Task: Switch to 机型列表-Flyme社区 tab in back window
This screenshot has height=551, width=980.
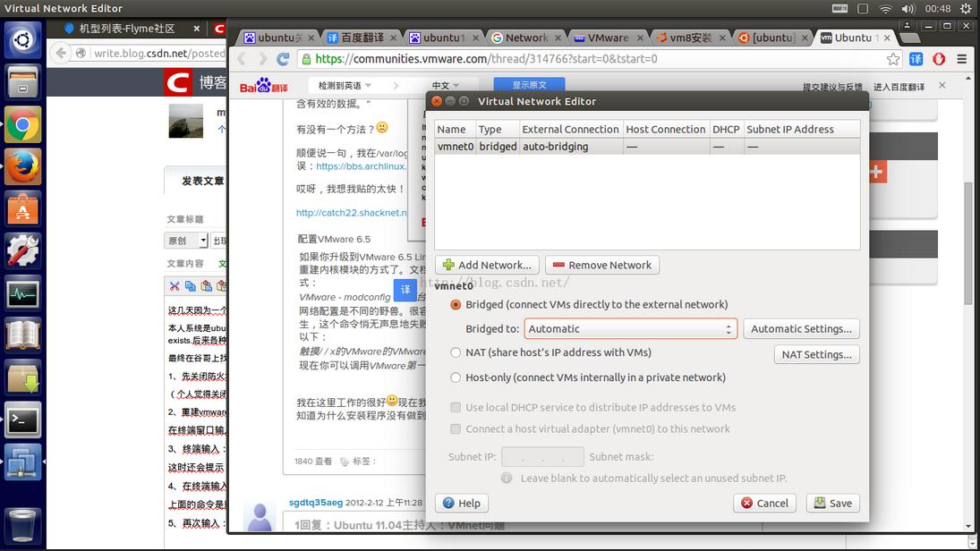Action: 132,29
